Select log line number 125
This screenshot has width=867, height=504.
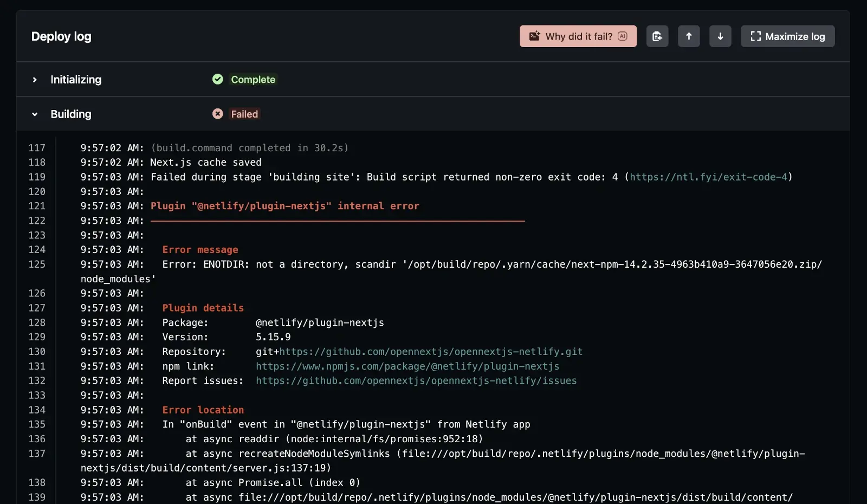coord(37,264)
